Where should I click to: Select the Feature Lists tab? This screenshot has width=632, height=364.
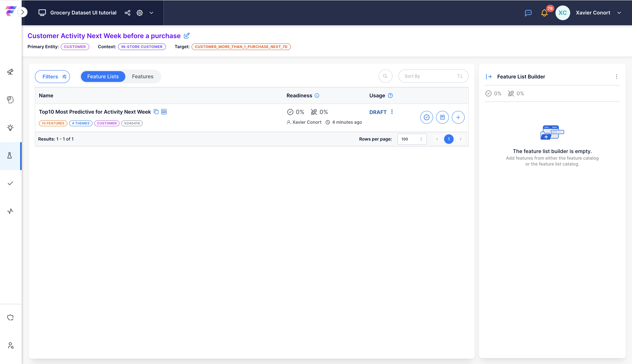(103, 76)
